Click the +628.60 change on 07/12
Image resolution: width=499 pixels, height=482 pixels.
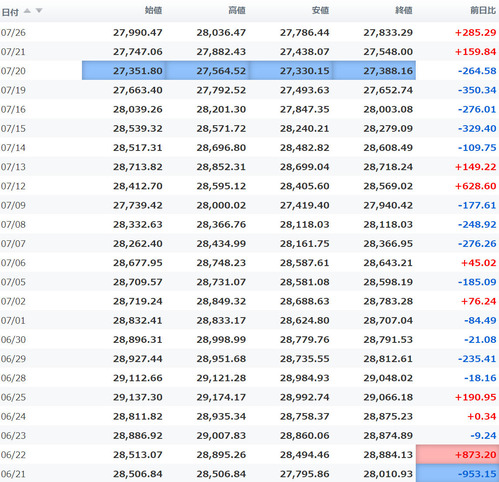point(476,186)
